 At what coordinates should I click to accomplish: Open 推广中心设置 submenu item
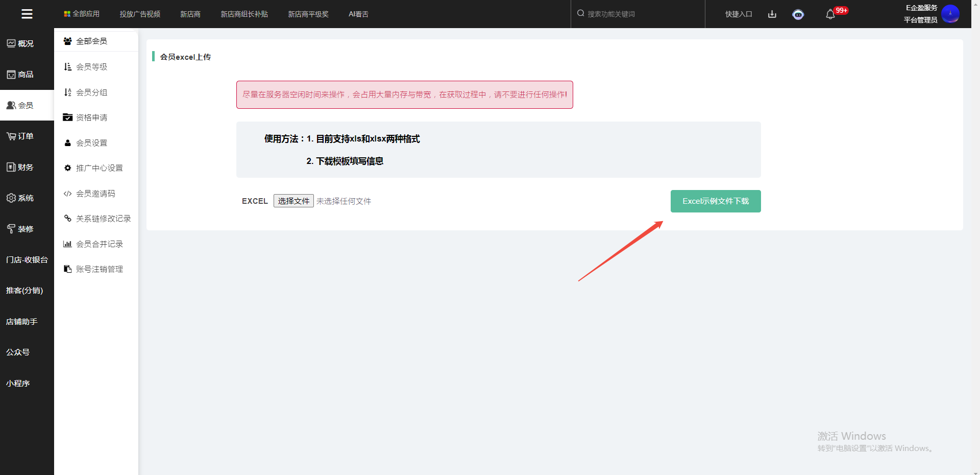(99, 168)
